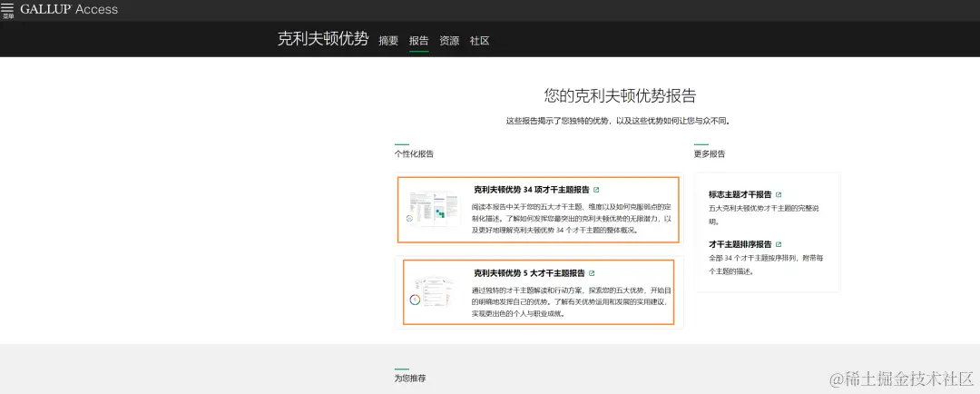Screen dimensions: 980x394
Task: Open the 标志主题才干报告 link
Action: pos(740,194)
